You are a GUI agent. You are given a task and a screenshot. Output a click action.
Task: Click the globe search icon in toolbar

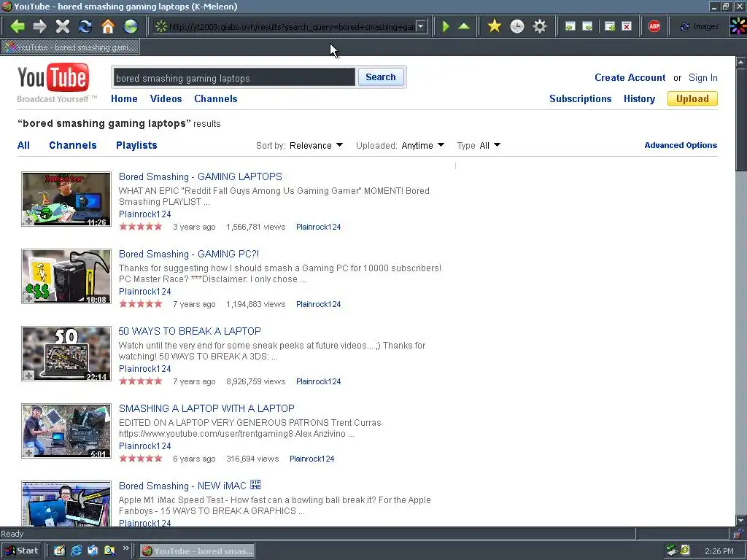[131, 26]
